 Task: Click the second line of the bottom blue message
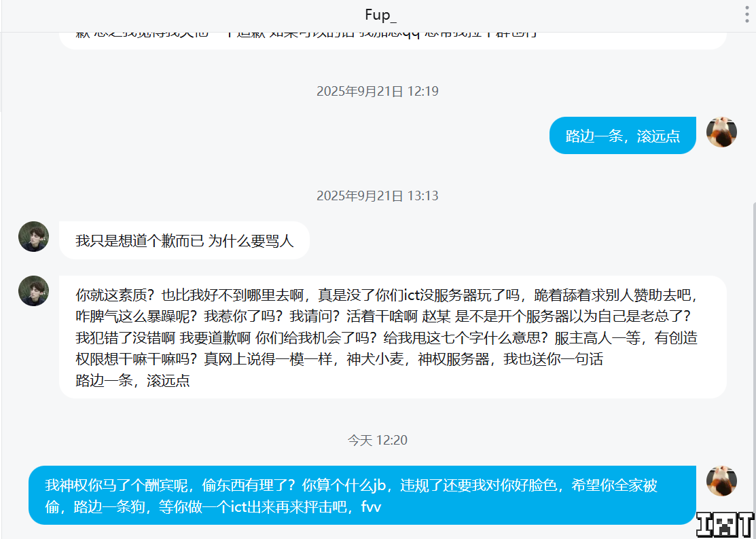(214, 507)
